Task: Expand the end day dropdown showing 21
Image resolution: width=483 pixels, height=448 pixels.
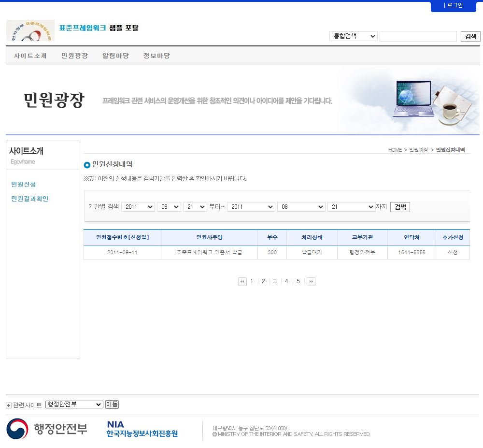Action: [351, 207]
